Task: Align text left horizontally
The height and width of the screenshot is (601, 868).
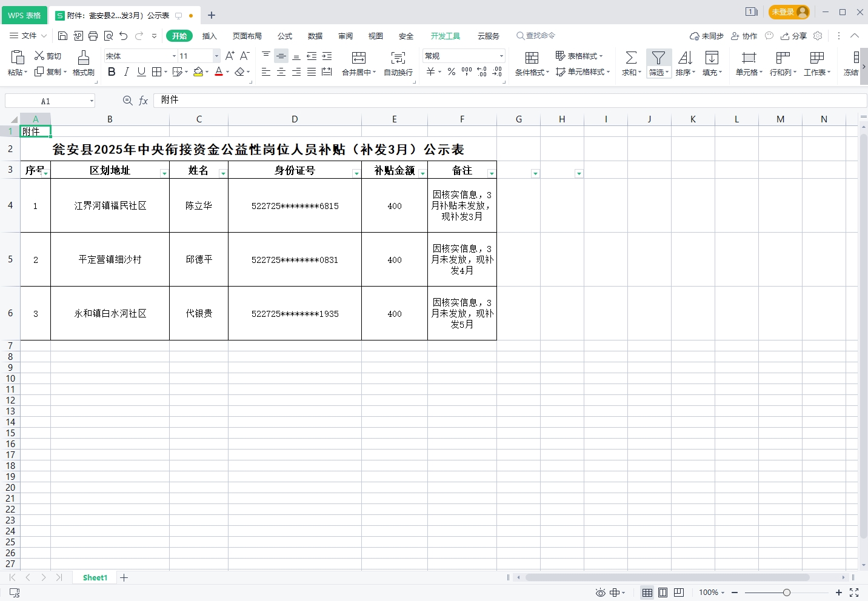Action: (x=266, y=71)
